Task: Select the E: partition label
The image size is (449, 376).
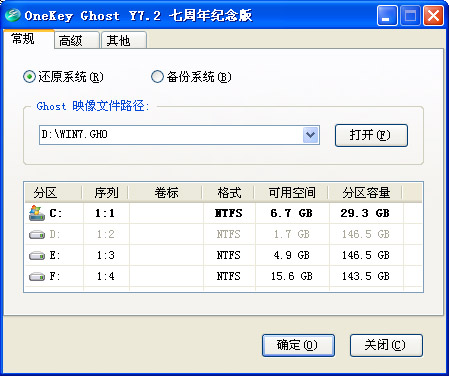Action: tap(55, 256)
